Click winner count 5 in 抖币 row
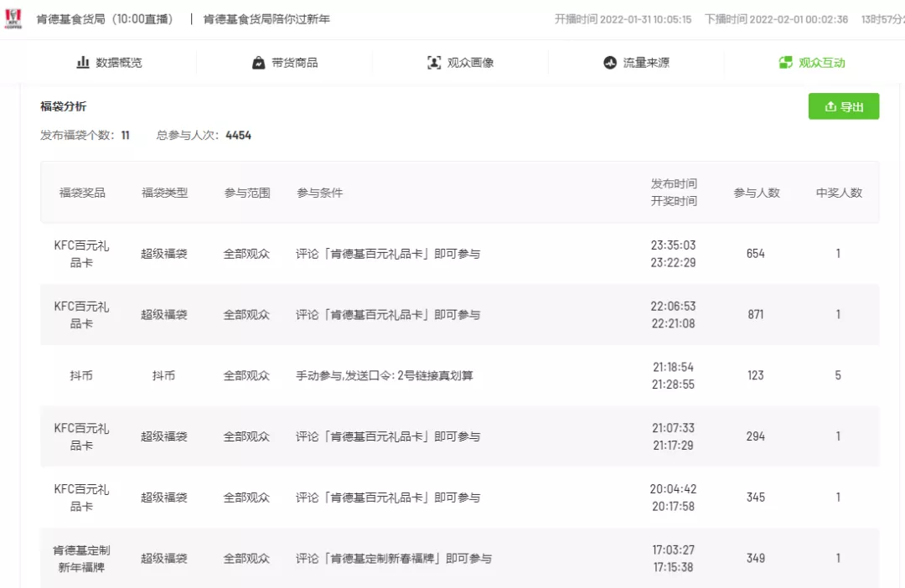Viewport: 905px width, 588px height. pyautogui.click(x=838, y=375)
